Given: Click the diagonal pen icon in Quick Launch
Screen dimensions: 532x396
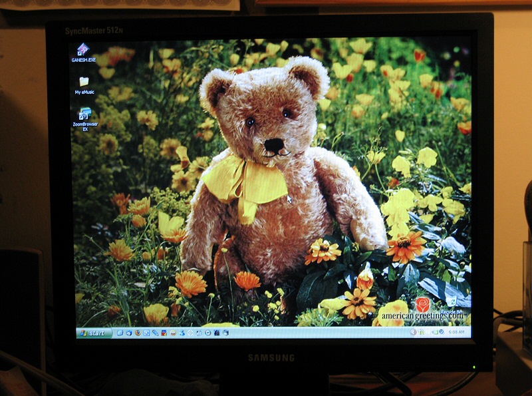Looking at the screenshot, I should click(156, 333).
